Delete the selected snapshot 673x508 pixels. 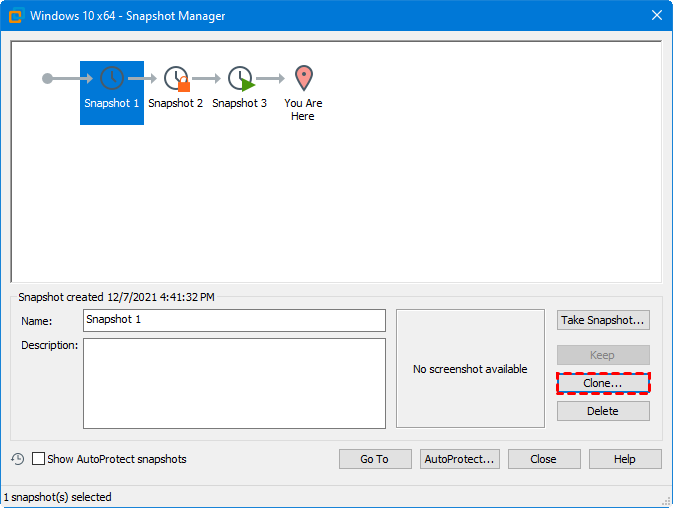point(603,411)
